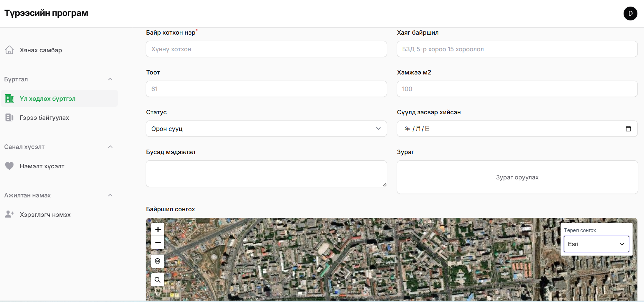
Task: Focus the Байр хотхон нэр input field
Action: [x=266, y=49]
